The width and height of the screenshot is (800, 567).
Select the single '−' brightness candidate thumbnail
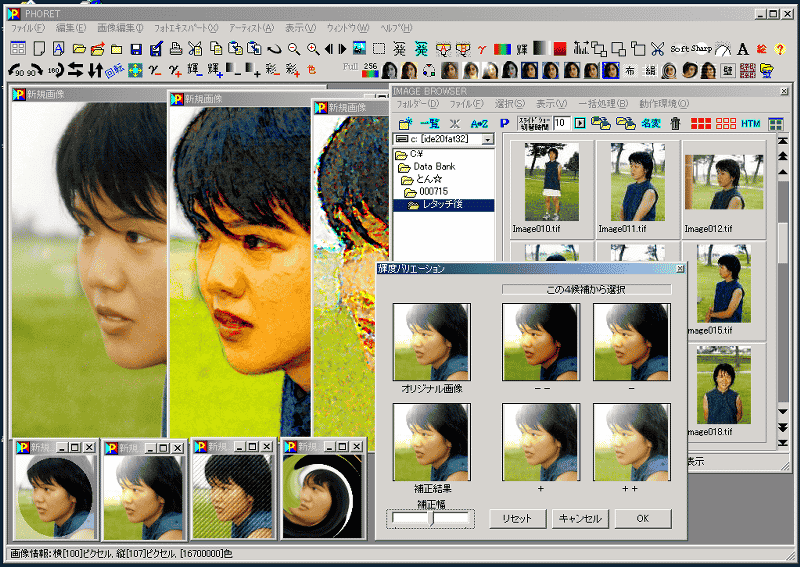(632, 342)
